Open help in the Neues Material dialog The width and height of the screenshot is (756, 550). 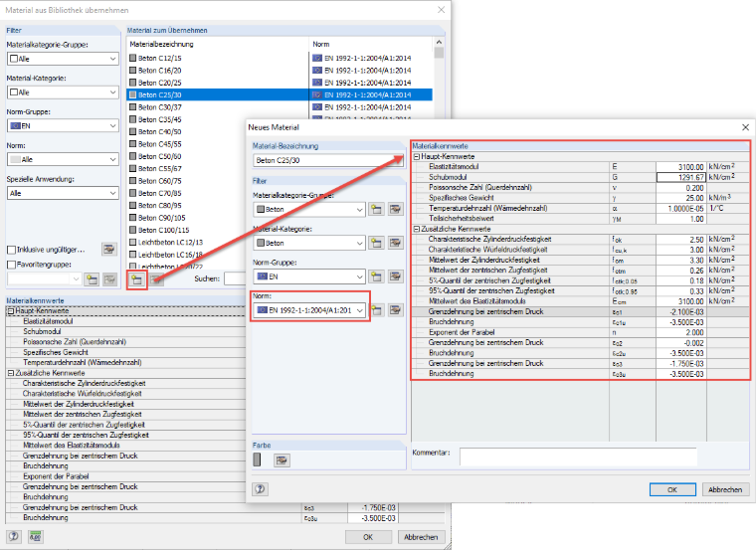[x=260, y=489]
